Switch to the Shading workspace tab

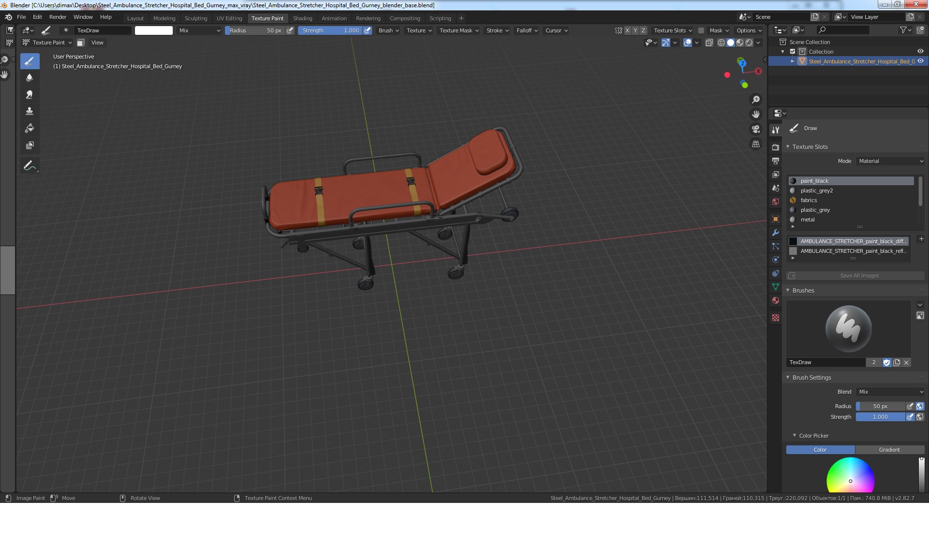(x=302, y=18)
